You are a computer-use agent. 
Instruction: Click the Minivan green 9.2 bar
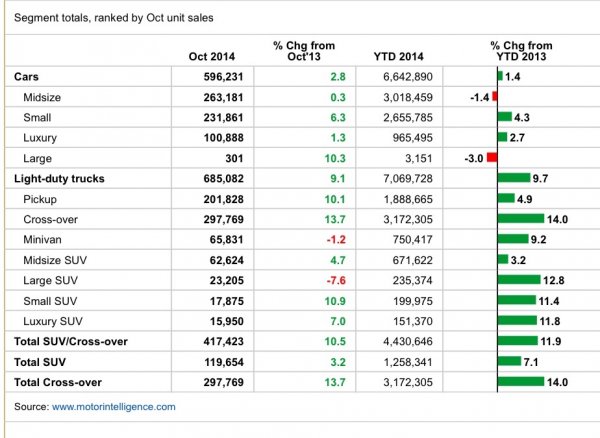click(512, 239)
